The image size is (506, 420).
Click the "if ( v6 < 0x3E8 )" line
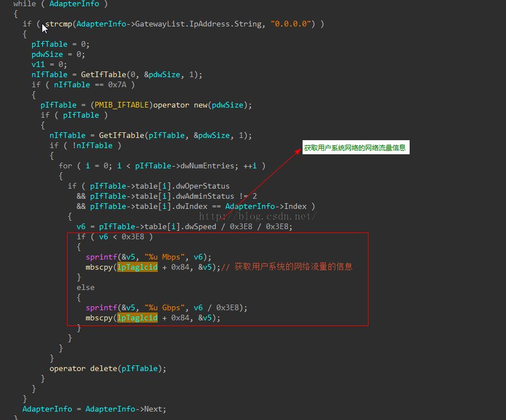114,236
